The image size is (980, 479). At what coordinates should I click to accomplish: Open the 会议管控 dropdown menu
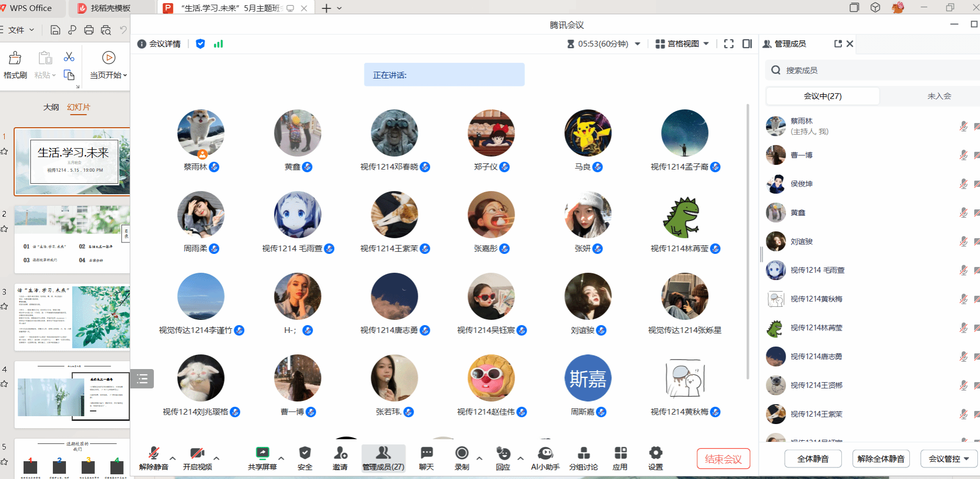(x=949, y=459)
